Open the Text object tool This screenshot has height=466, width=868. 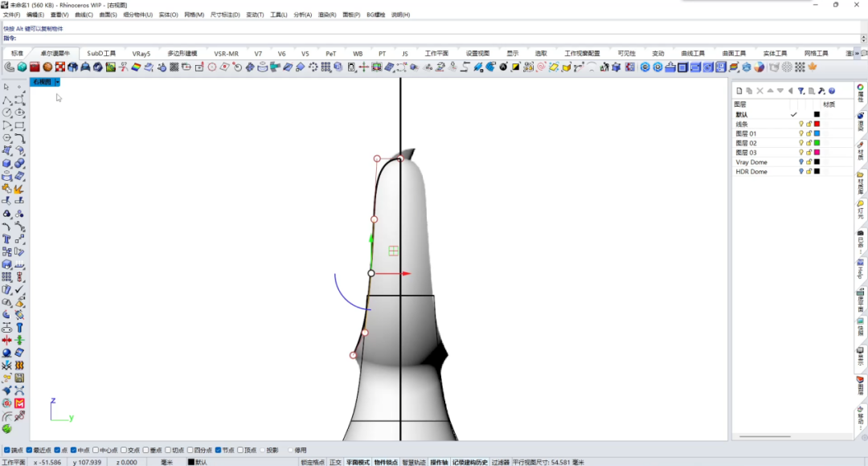coord(6,239)
